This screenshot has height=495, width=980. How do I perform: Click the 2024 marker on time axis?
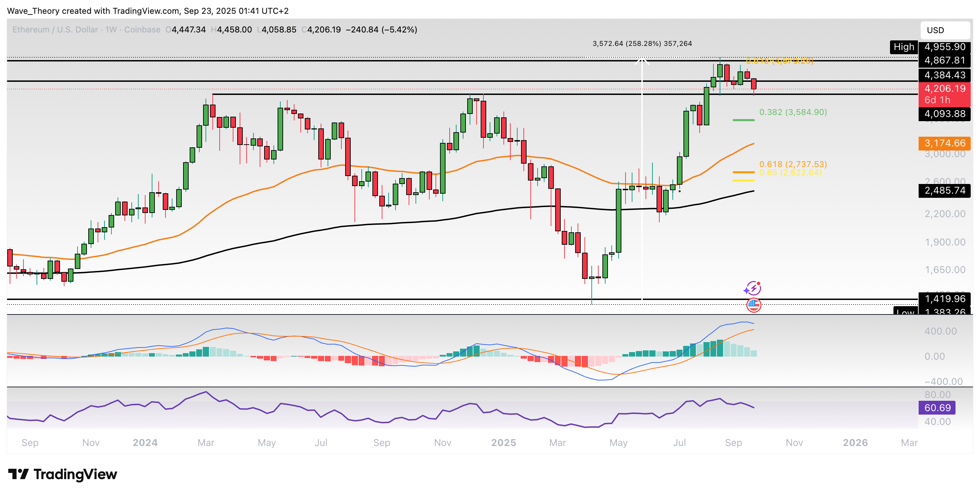tap(145, 443)
